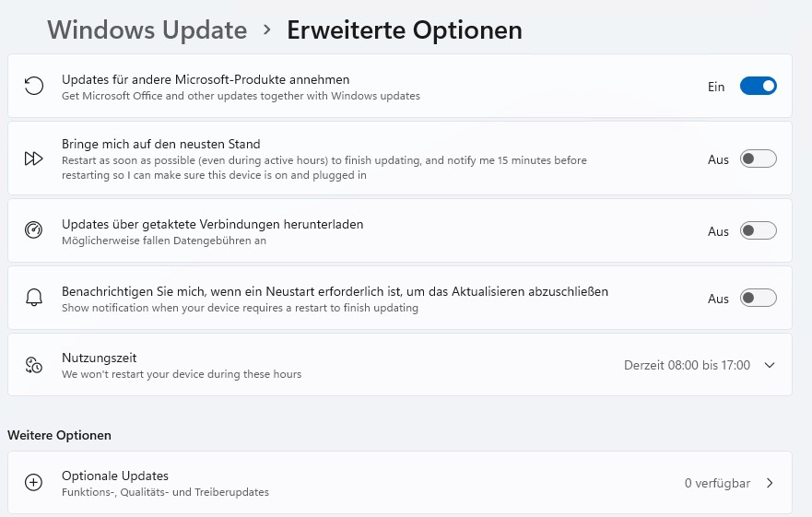Open Optionale Updates entry label
This screenshot has width=812, height=517.
point(115,476)
